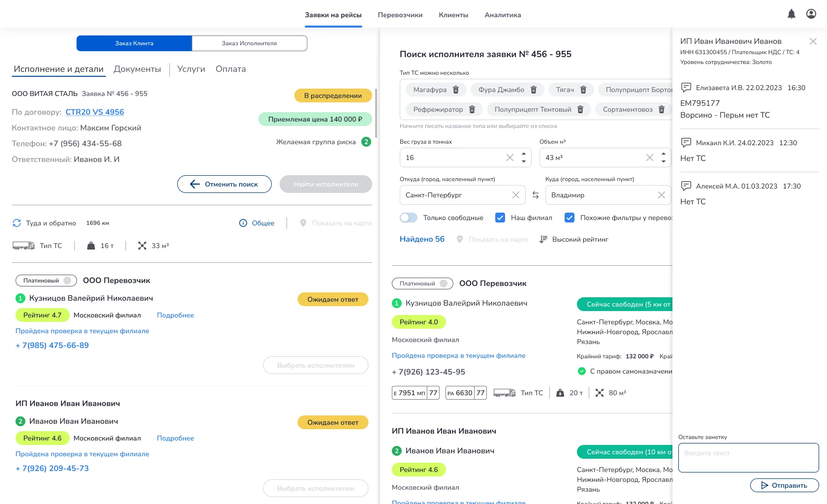Click the Откуда Санкт-Петербург input field

tap(463, 195)
